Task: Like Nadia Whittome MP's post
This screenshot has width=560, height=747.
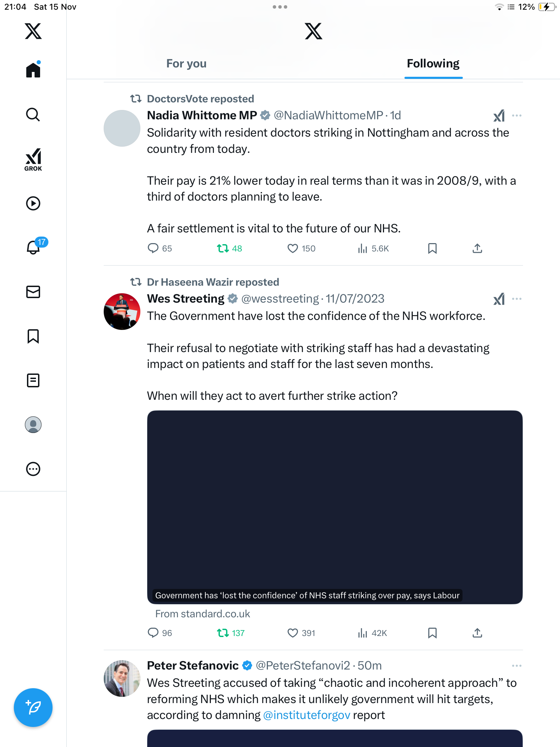Action: 293,248
